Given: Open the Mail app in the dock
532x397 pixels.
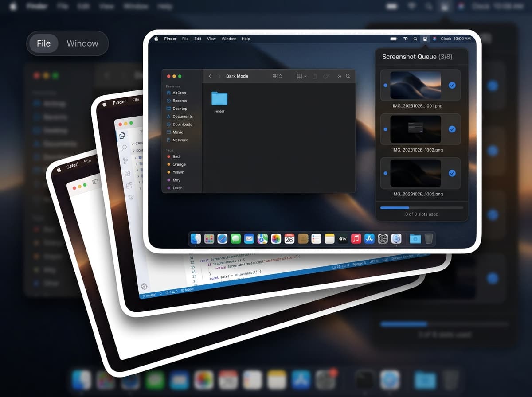Looking at the screenshot, I should (x=249, y=239).
